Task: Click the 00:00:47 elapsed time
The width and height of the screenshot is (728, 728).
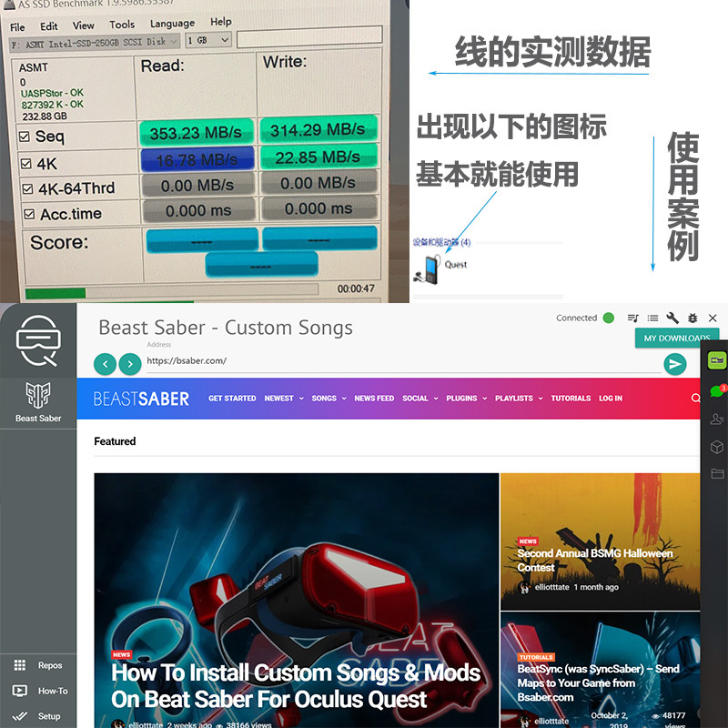Action: pyautogui.click(x=356, y=288)
